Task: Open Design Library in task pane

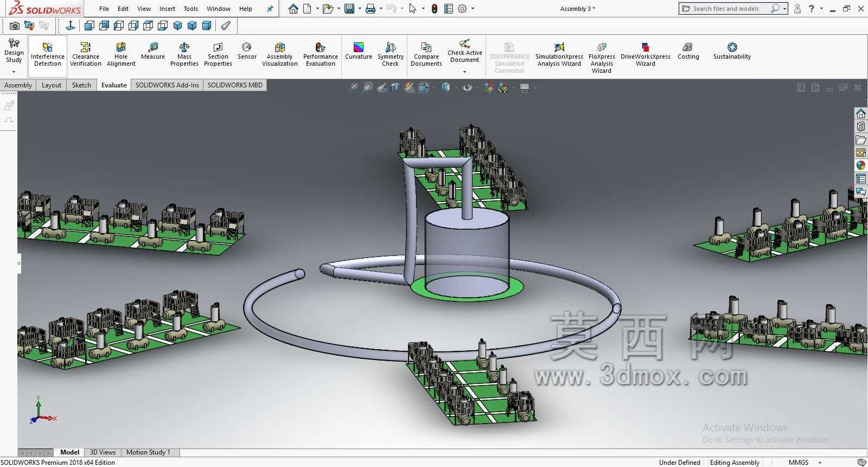Action: [861, 127]
